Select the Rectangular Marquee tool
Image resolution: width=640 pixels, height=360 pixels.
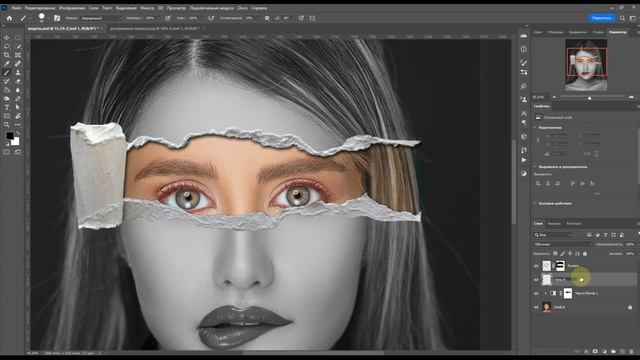point(18,38)
